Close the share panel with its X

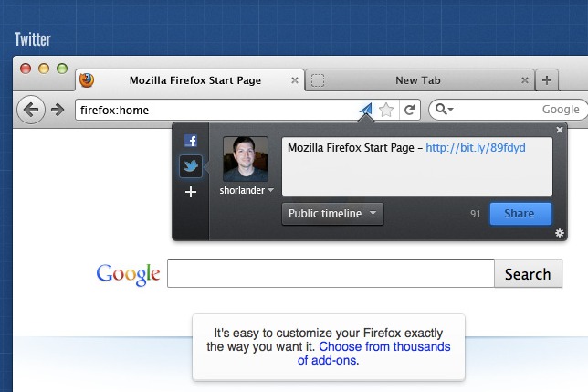pyautogui.click(x=560, y=130)
